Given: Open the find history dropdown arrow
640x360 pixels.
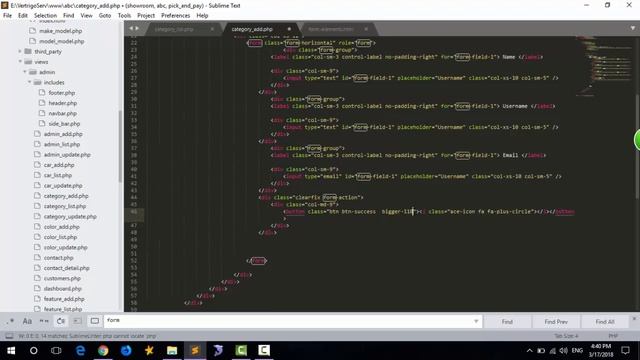Looking at the screenshot, I should (x=476, y=321).
